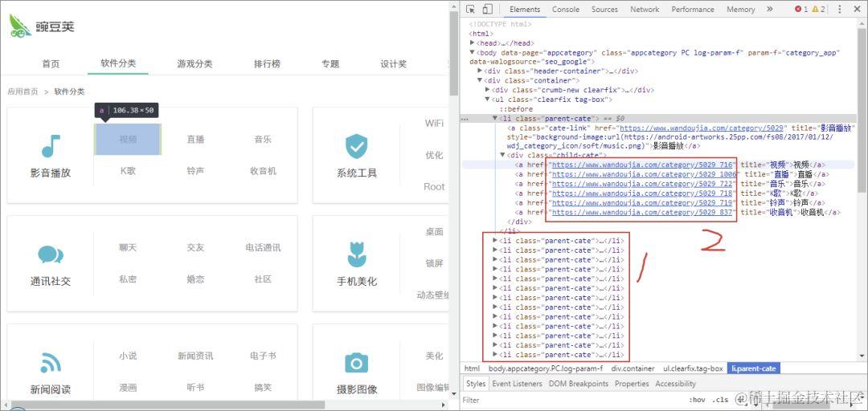Select the Event Listeners pane tab
Viewport: 868px width, 411px height.
click(517, 384)
